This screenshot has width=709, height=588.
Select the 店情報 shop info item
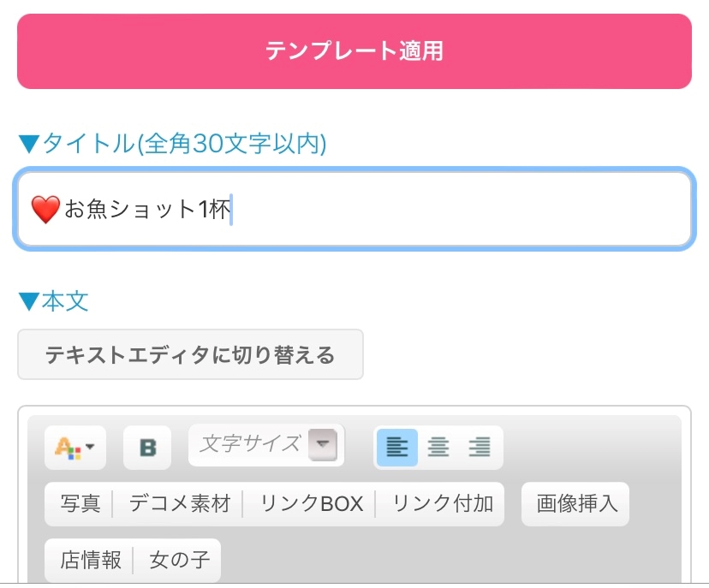point(90,561)
